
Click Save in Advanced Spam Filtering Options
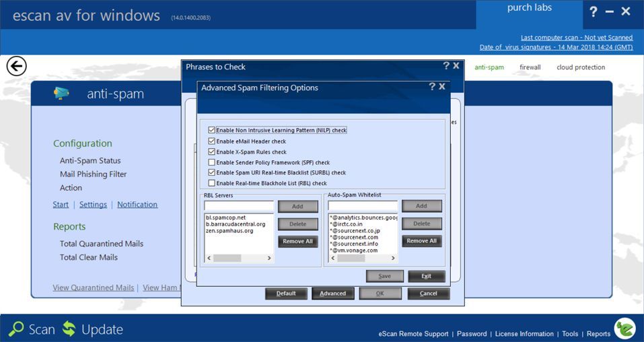pyautogui.click(x=385, y=276)
